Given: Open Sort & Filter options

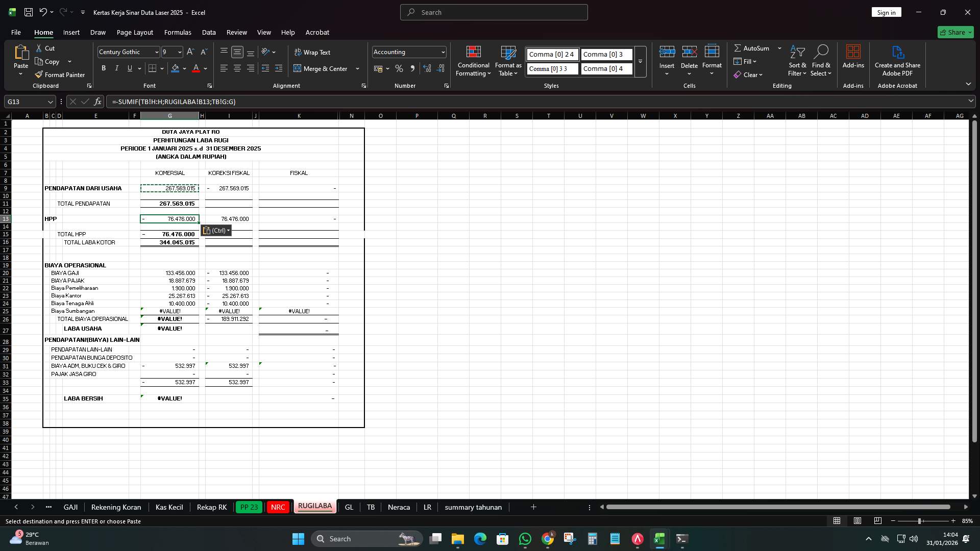Looking at the screenshot, I should point(797,60).
